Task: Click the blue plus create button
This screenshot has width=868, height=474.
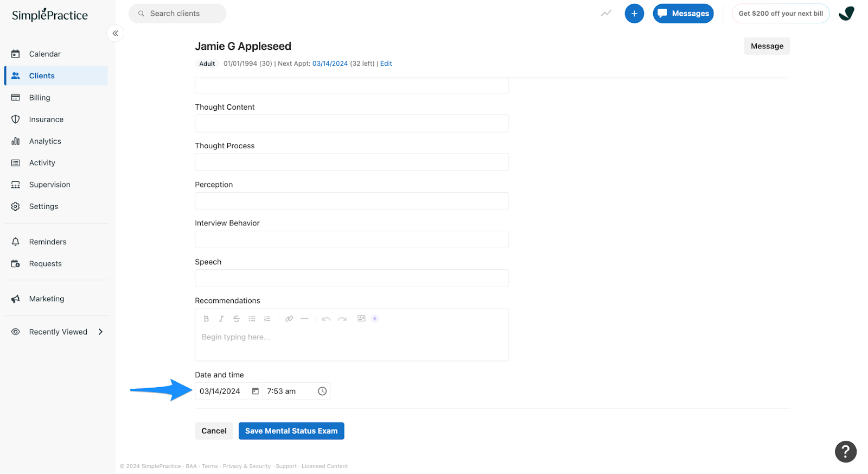Action: click(x=634, y=14)
